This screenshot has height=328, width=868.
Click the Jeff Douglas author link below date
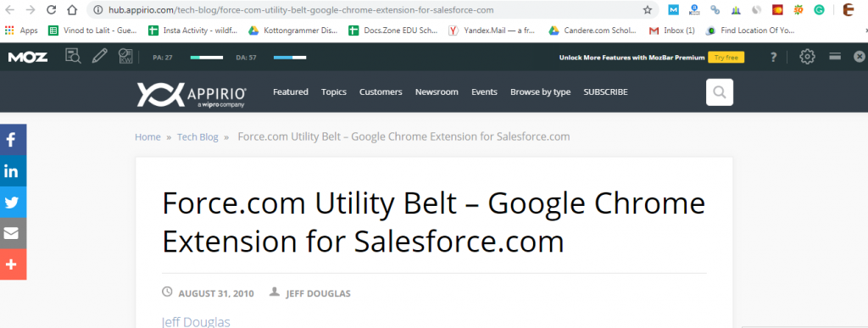click(196, 322)
